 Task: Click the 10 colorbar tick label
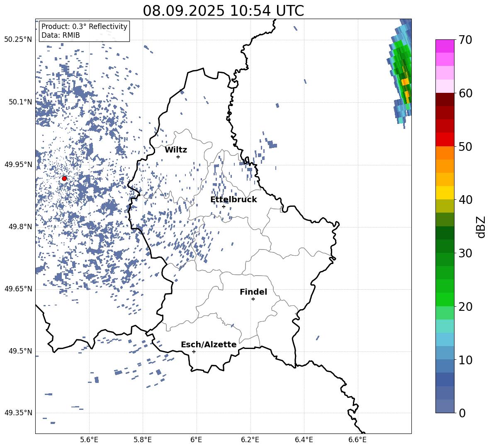[465, 360]
